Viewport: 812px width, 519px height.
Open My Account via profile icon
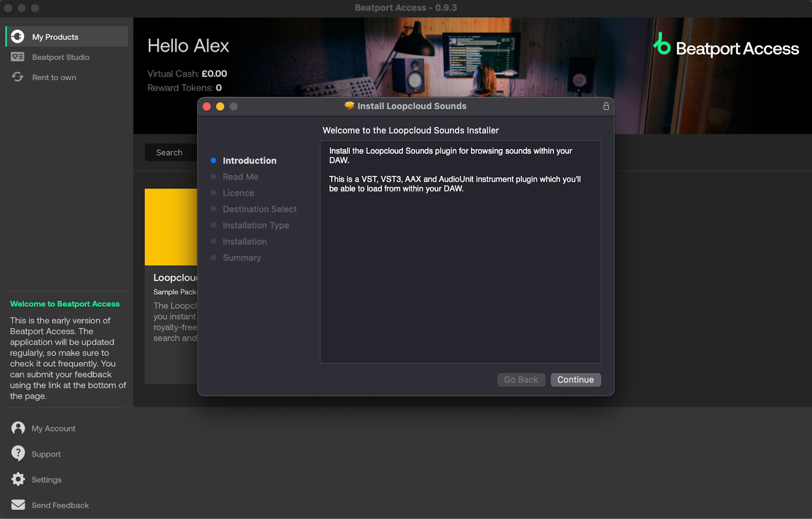18,428
